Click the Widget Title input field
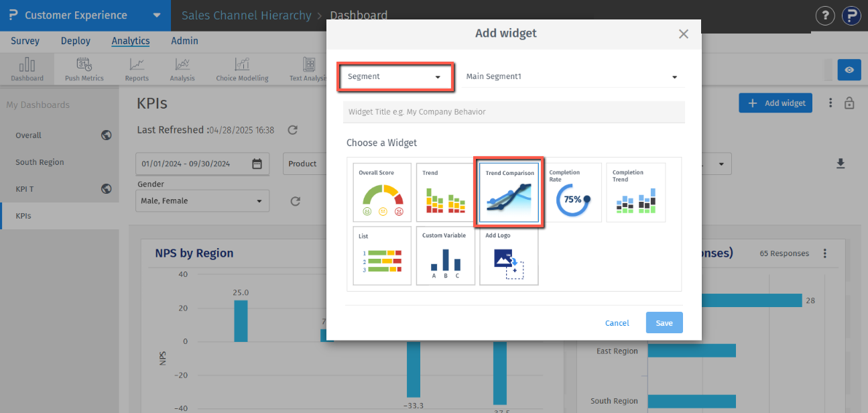 513,112
